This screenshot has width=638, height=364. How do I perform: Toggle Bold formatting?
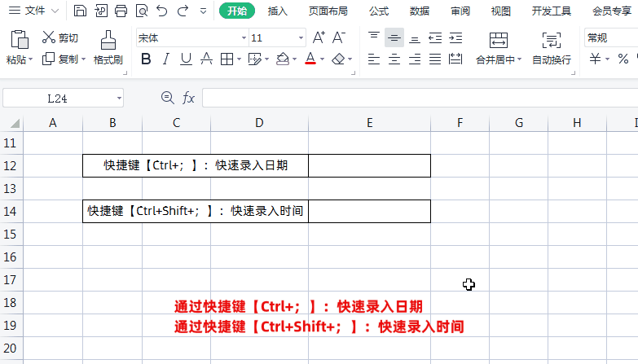point(146,59)
